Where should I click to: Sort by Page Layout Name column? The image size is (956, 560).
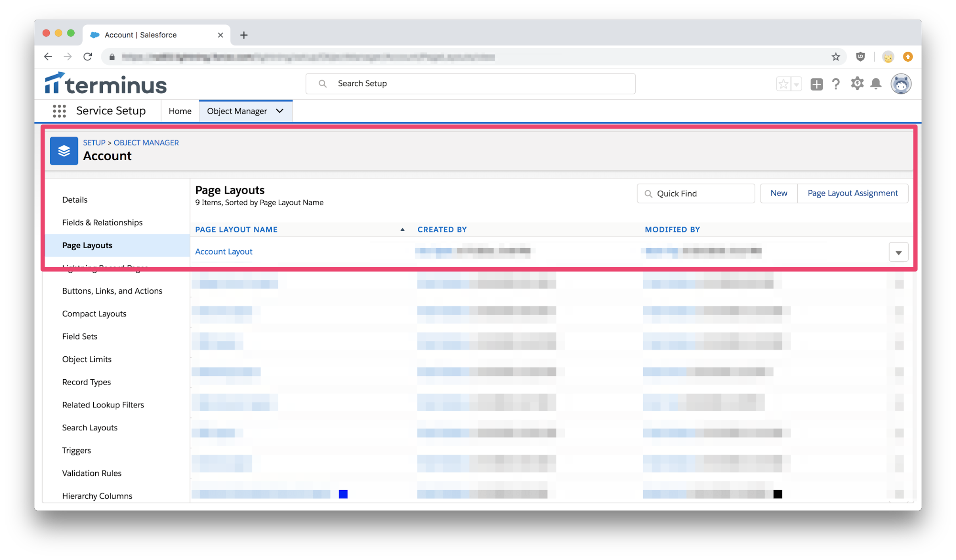point(236,230)
